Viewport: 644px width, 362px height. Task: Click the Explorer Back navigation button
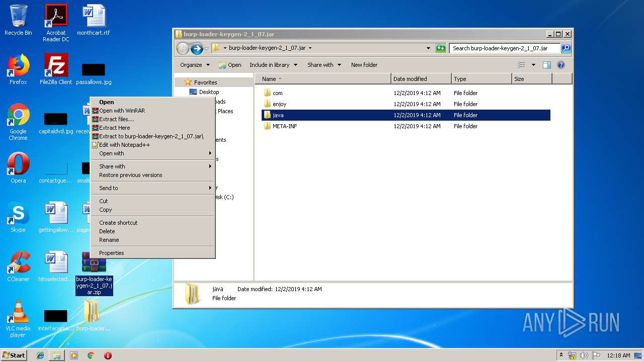(x=183, y=48)
